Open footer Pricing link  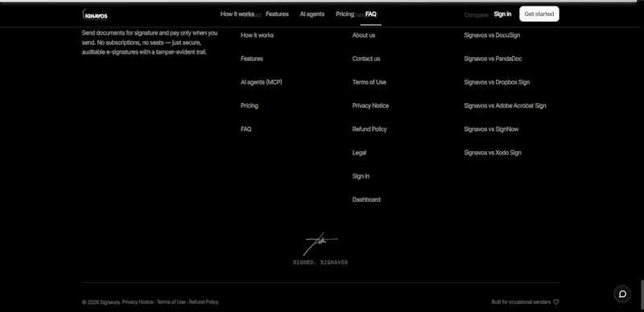(x=250, y=105)
